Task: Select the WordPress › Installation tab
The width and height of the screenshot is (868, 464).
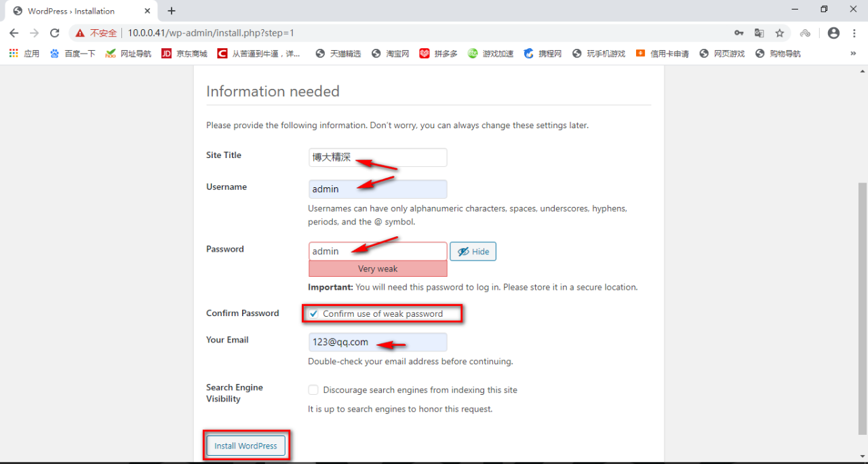Action: click(81, 11)
